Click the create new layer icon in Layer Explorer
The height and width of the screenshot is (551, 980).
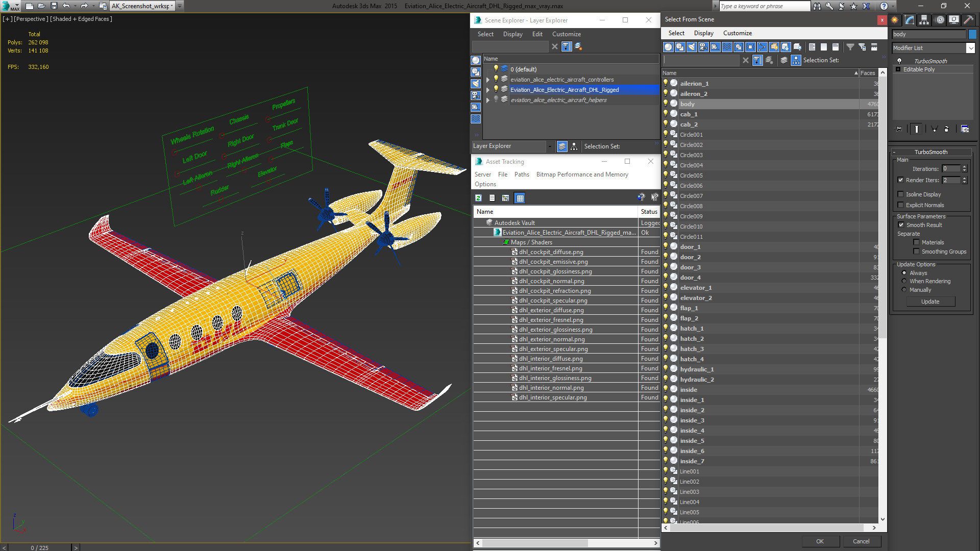pyautogui.click(x=578, y=46)
